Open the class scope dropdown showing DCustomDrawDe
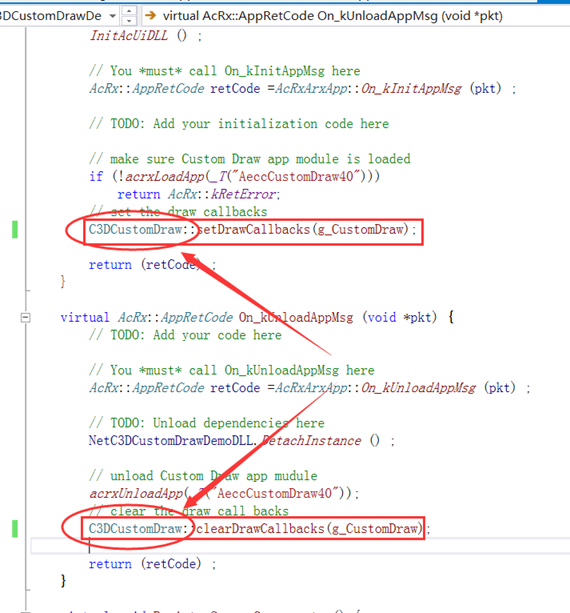570x613 pixels. [x=59, y=16]
